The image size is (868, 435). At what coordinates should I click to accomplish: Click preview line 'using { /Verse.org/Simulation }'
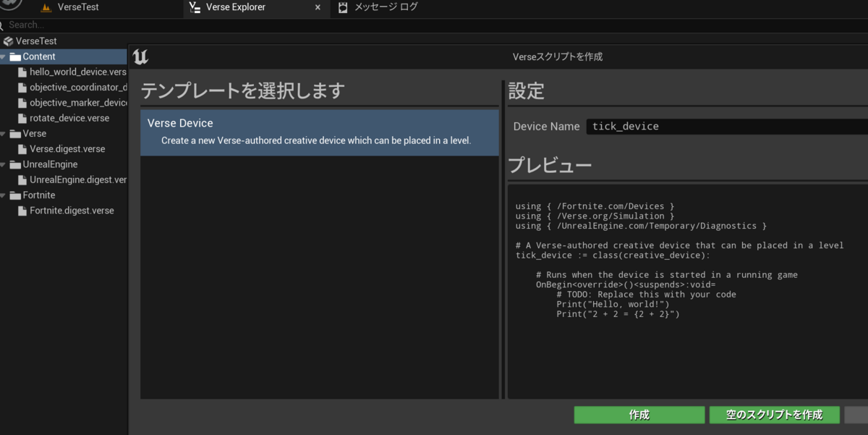click(x=595, y=216)
